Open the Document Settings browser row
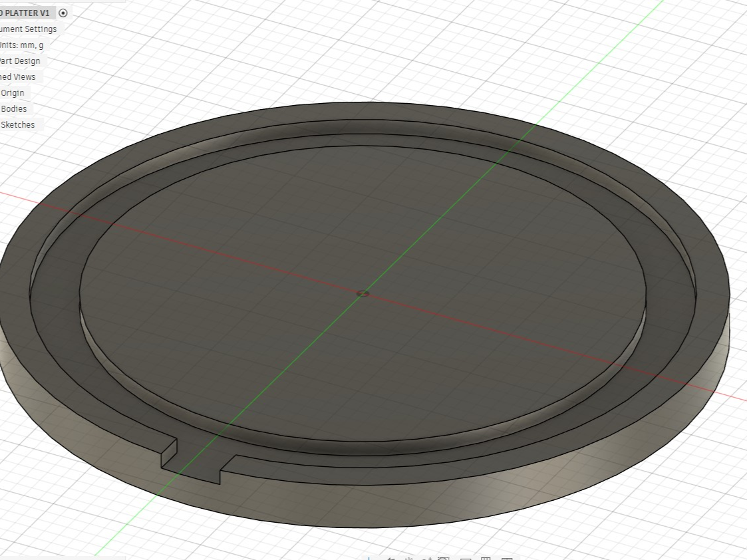The height and width of the screenshot is (560, 747). (30, 29)
